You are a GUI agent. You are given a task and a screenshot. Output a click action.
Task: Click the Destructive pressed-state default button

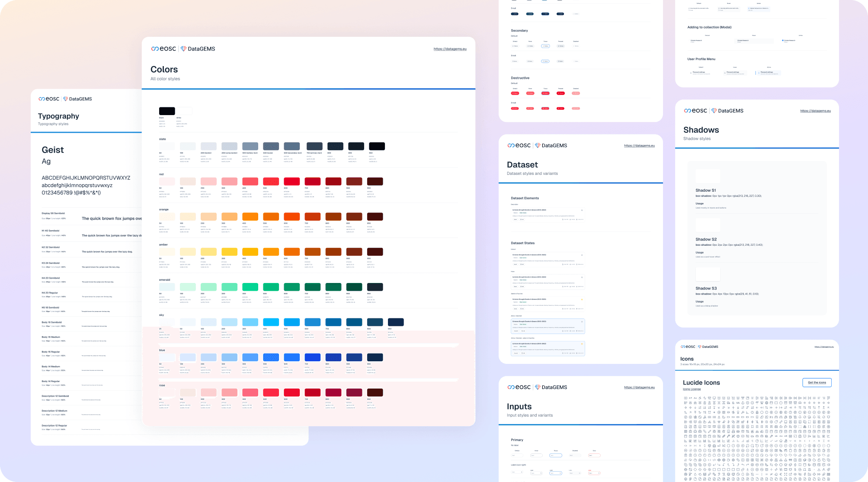(561, 93)
